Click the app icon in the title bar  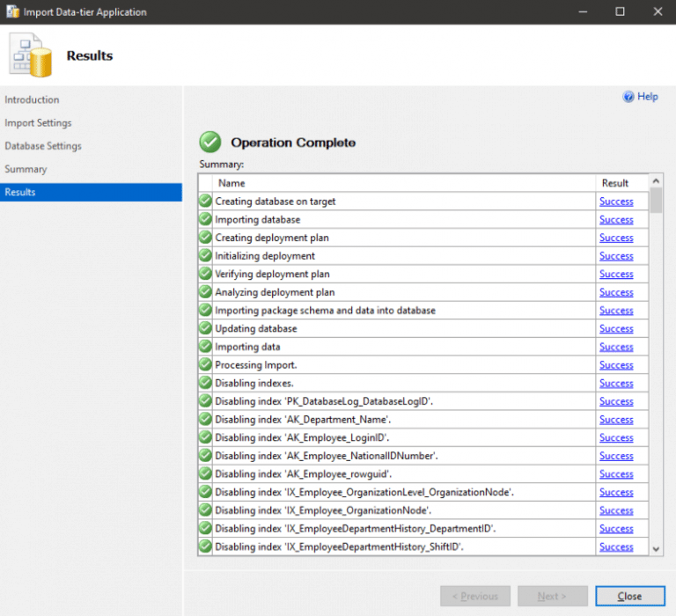tap(11, 12)
